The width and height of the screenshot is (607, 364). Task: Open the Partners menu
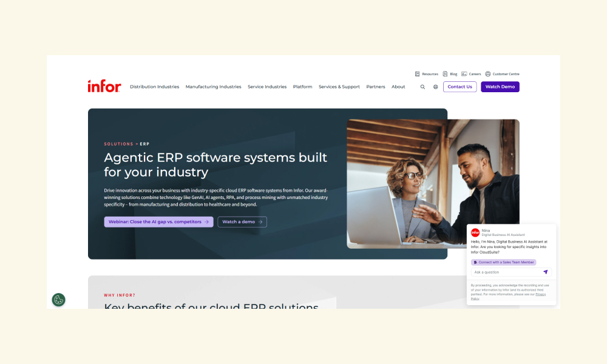tap(376, 87)
